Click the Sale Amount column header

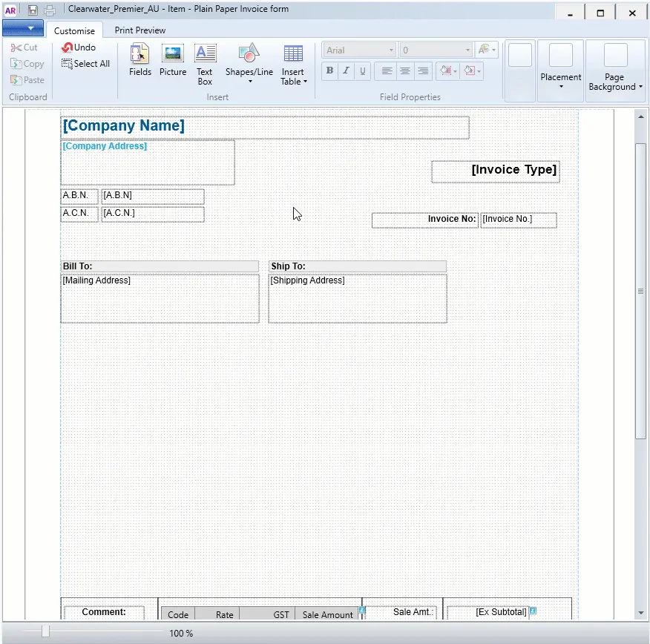point(327,614)
